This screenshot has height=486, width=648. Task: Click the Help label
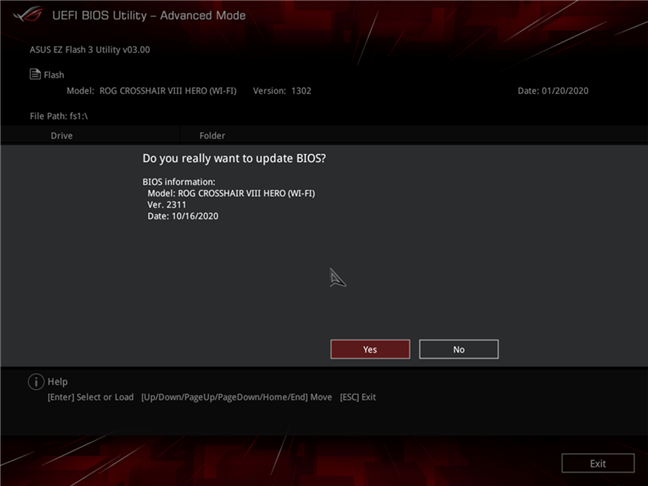pyautogui.click(x=57, y=382)
